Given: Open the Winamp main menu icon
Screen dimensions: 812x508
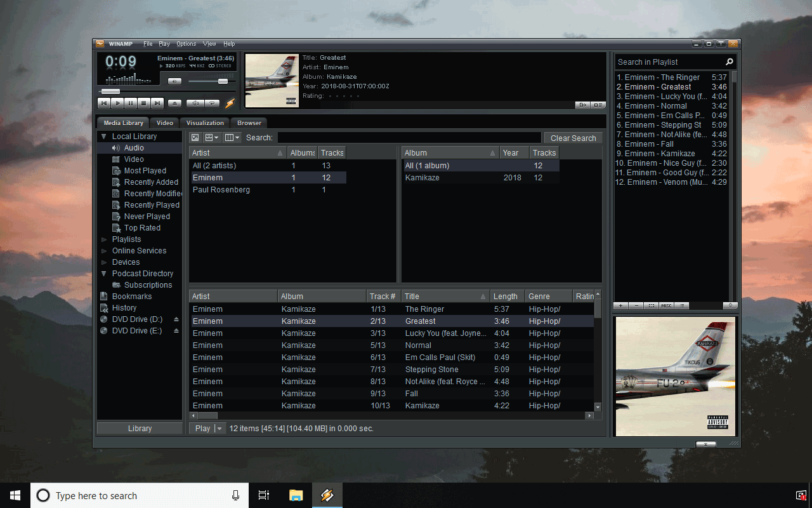Looking at the screenshot, I should pyautogui.click(x=100, y=44).
